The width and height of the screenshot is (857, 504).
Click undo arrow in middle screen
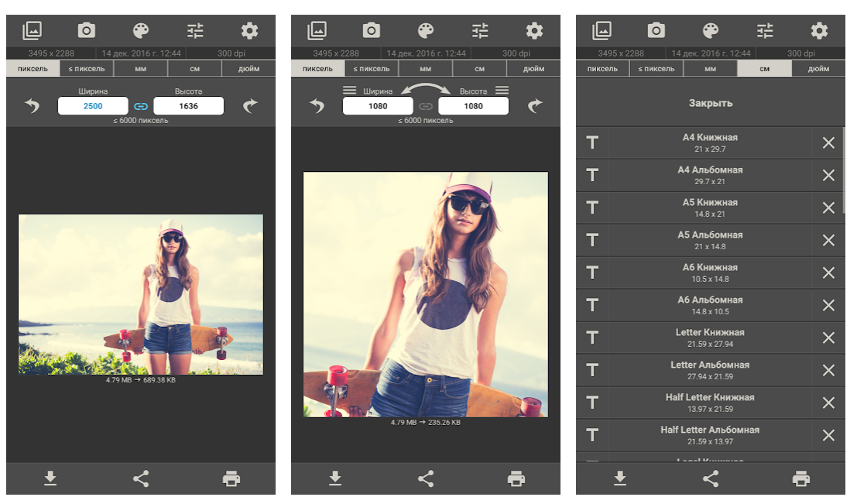317,105
